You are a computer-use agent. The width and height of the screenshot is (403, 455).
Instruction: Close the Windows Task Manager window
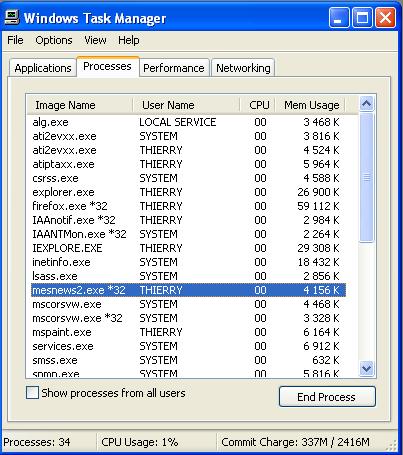385,17
